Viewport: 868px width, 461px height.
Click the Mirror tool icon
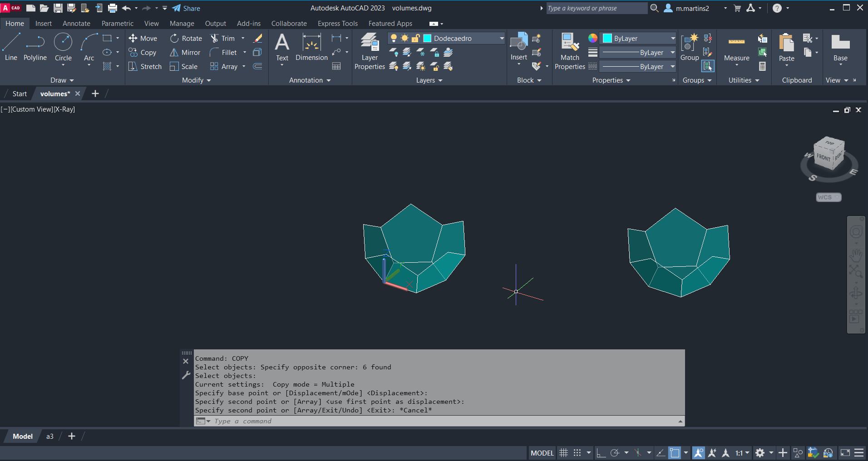[174, 53]
